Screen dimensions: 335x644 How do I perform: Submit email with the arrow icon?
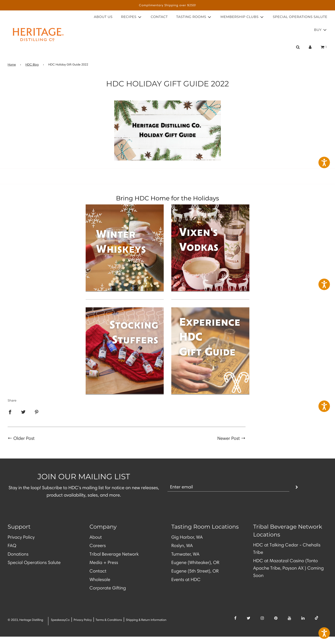click(x=297, y=487)
